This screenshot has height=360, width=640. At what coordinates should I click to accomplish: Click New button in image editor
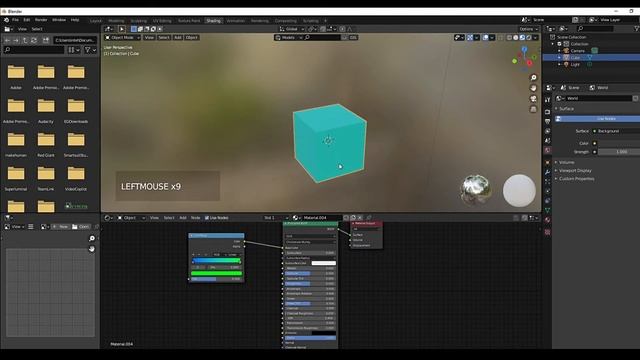coord(60,226)
